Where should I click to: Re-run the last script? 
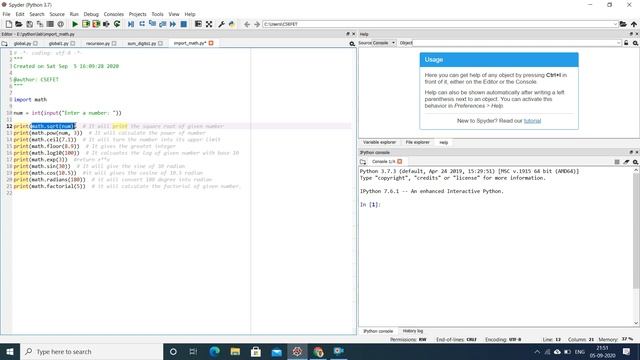tap(117, 24)
